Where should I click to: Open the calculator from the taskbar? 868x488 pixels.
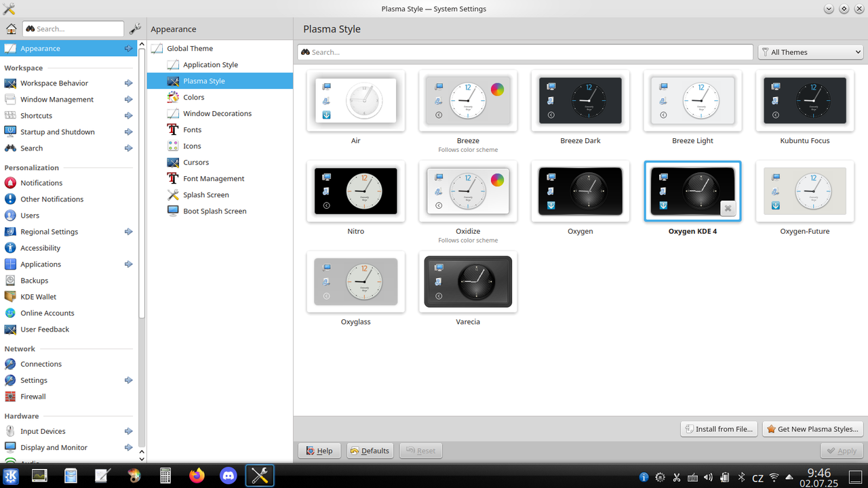[x=165, y=476]
